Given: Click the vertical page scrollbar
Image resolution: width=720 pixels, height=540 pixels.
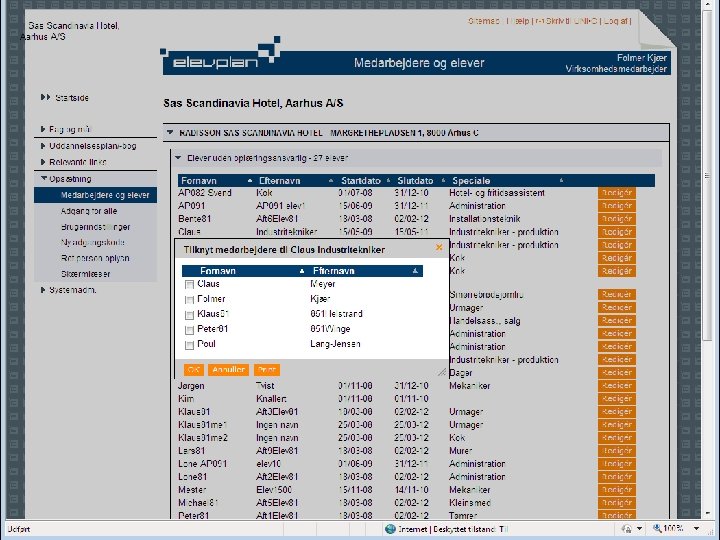Looking at the screenshot, I should 707,177.
